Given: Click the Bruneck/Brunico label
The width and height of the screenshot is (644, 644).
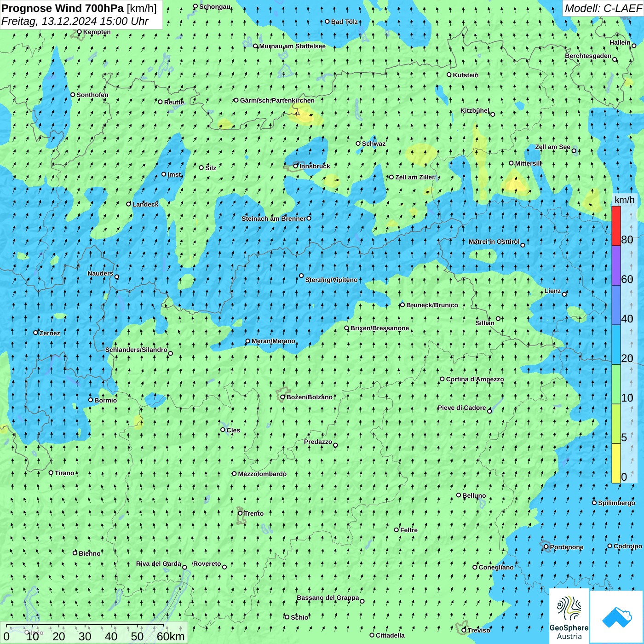Looking at the screenshot, I should coord(432,305).
